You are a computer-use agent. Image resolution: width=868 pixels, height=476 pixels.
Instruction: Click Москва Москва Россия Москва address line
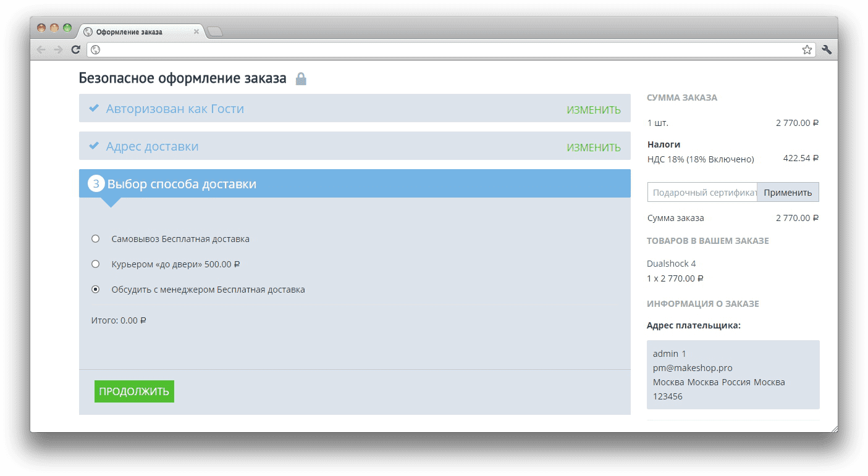pos(719,382)
